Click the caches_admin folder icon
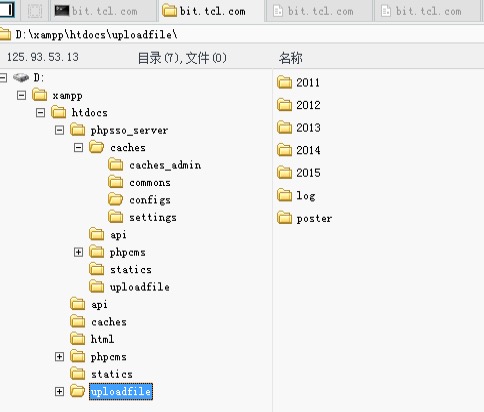Image resolution: width=484 pixels, height=412 pixels. click(x=116, y=165)
